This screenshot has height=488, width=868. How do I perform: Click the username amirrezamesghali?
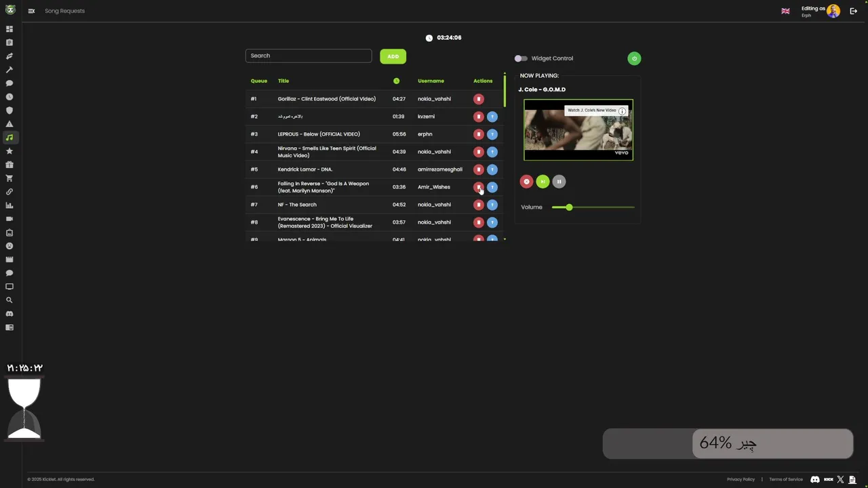(x=440, y=169)
